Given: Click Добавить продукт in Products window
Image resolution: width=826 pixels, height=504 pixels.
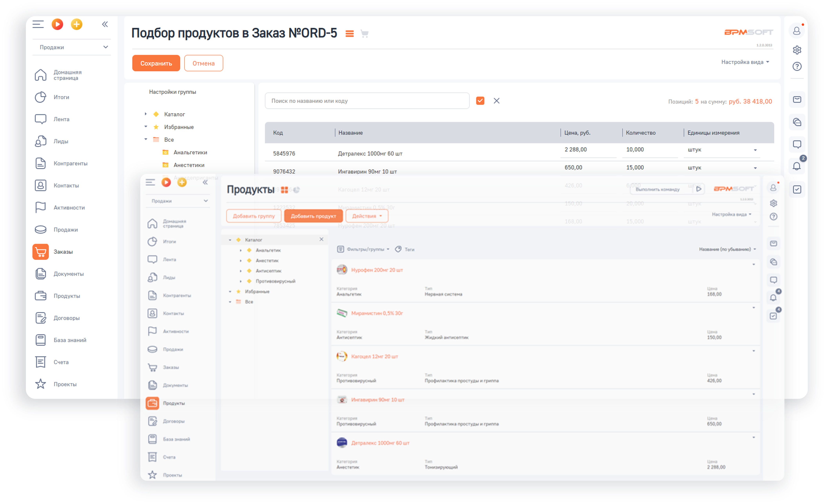Looking at the screenshot, I should [x=313, y=216].
